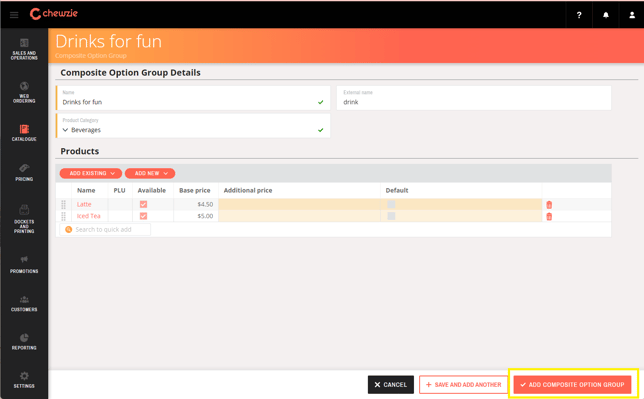Set Iced Tea as default option

(391, 216)
